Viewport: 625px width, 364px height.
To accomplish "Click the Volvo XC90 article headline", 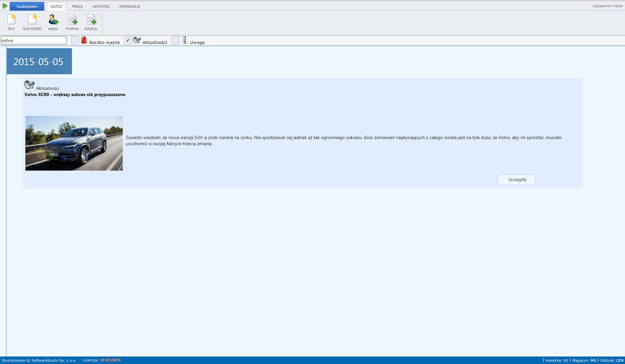I will 75,94.
